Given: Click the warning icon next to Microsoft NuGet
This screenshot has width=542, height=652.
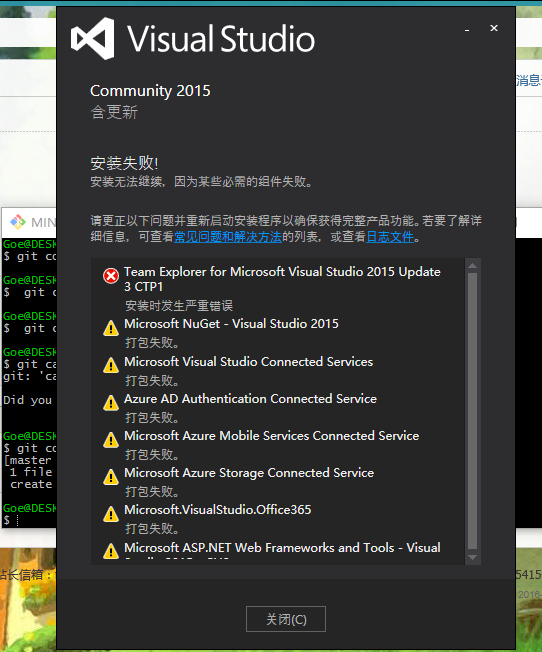Looking at the screenshot, I should click(x=111, y=328).
